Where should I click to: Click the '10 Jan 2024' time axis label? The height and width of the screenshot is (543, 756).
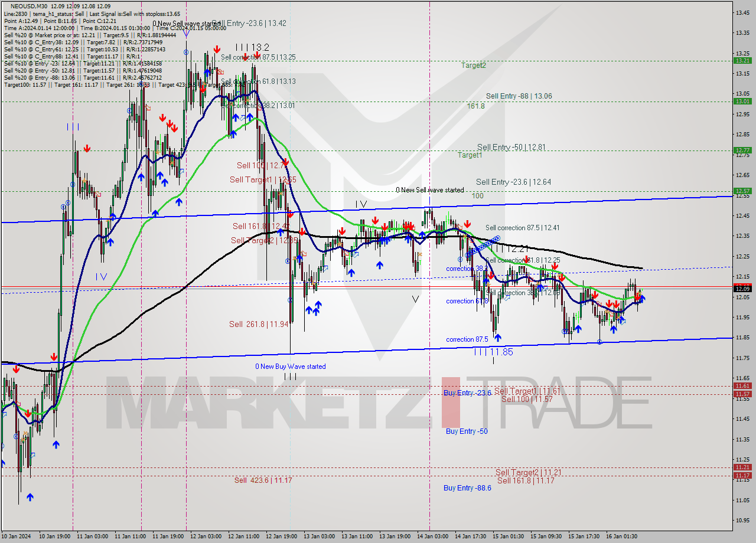point(17,537)
